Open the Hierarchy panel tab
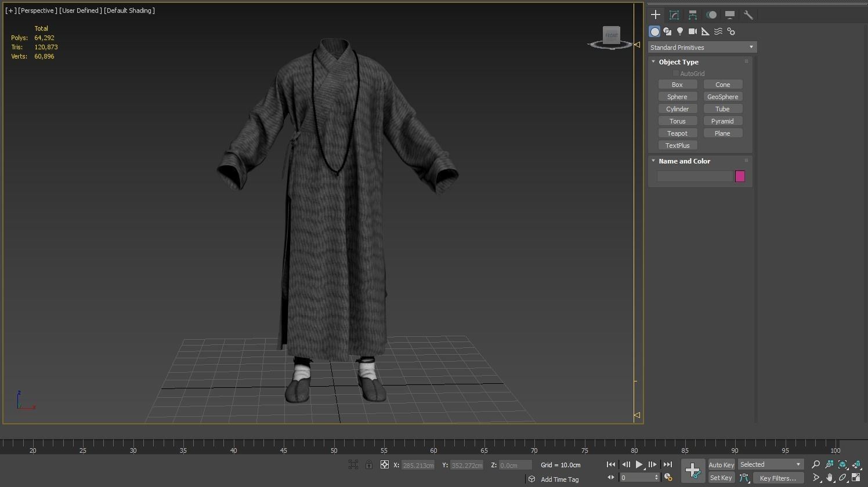The image size is (868, 487). pyautogui.click(x=693, y=15)
